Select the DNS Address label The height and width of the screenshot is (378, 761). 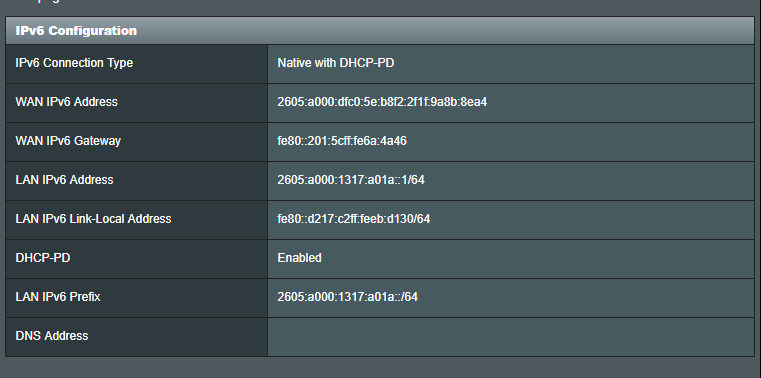tap(52, 336)
